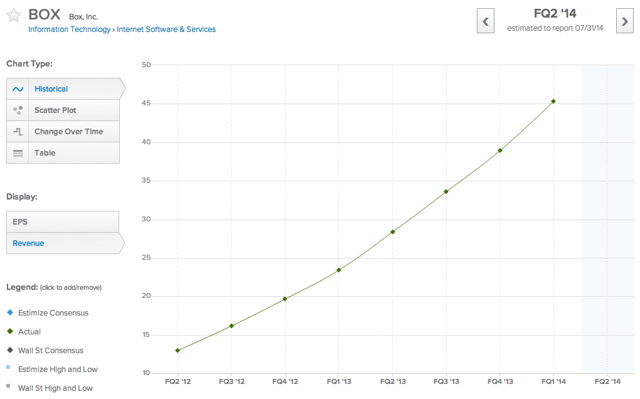The image size is (640, 399).
Task: Toggle Actual series in legend
Action: pos(24,332)
